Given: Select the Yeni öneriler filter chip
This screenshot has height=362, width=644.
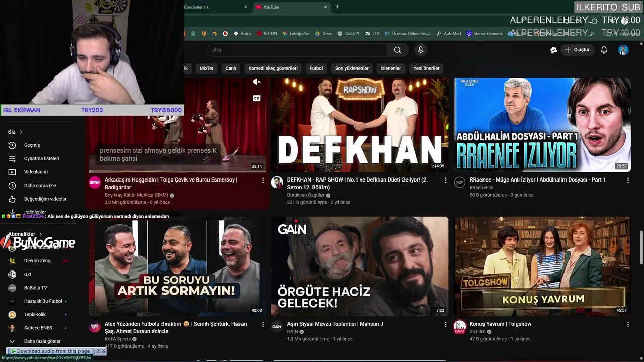Looking at the screenshot, I should pyautogui.click(x=426, y=68).
